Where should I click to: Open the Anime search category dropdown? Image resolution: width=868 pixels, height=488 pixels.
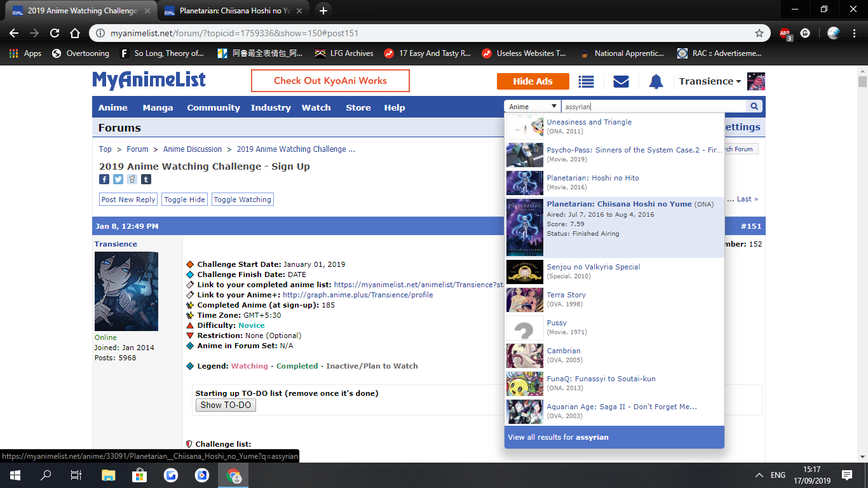coord(532,107)
